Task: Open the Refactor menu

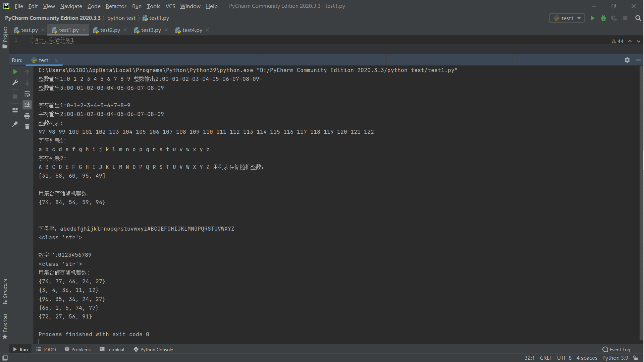Action: tap(116, 6)
